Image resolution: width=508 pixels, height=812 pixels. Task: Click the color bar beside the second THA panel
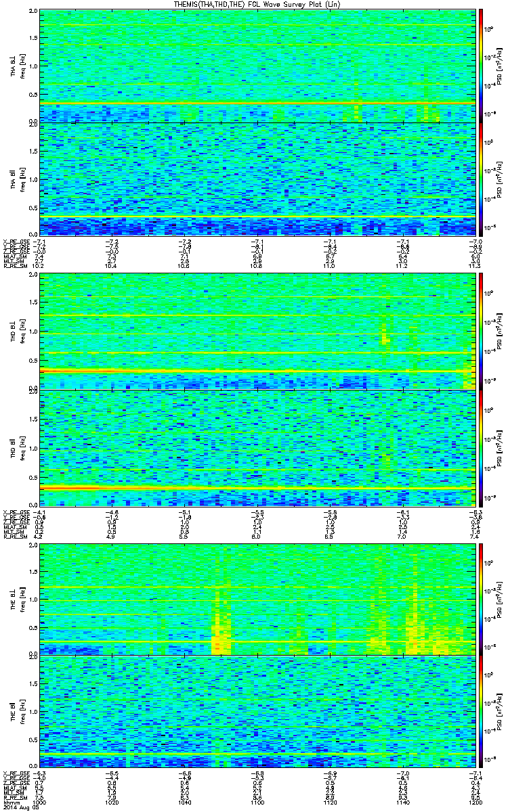[x=481, y=179]
